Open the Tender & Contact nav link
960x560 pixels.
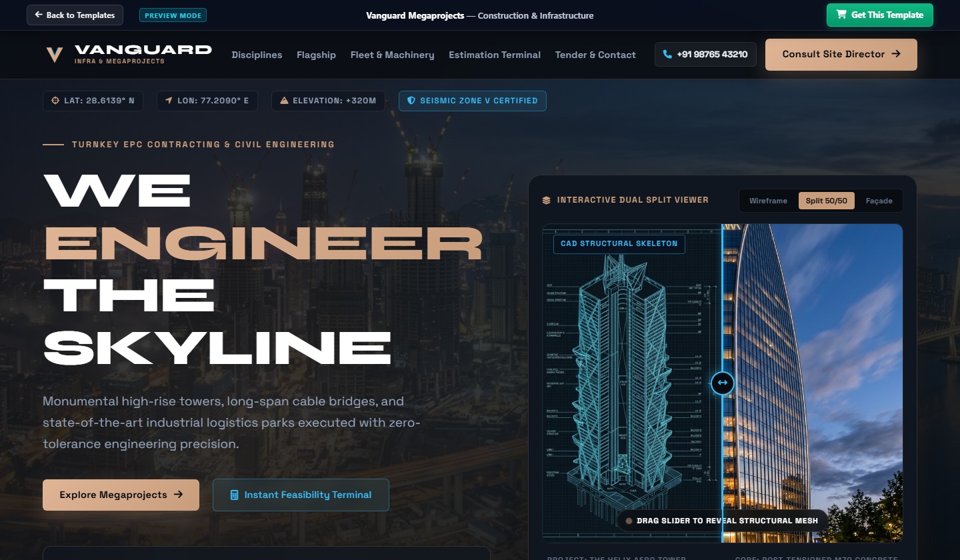595,55
